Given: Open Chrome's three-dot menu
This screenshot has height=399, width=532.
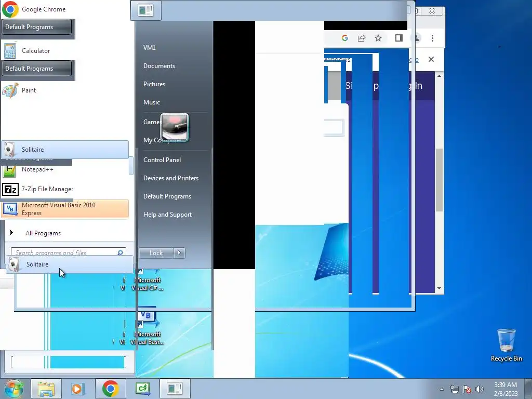Looking at the screenshot, I should [x=432, y=38].
